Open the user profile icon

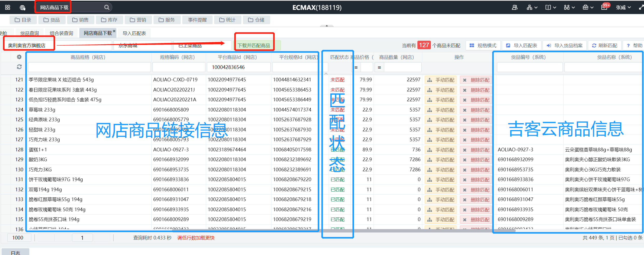pos(515,7)
